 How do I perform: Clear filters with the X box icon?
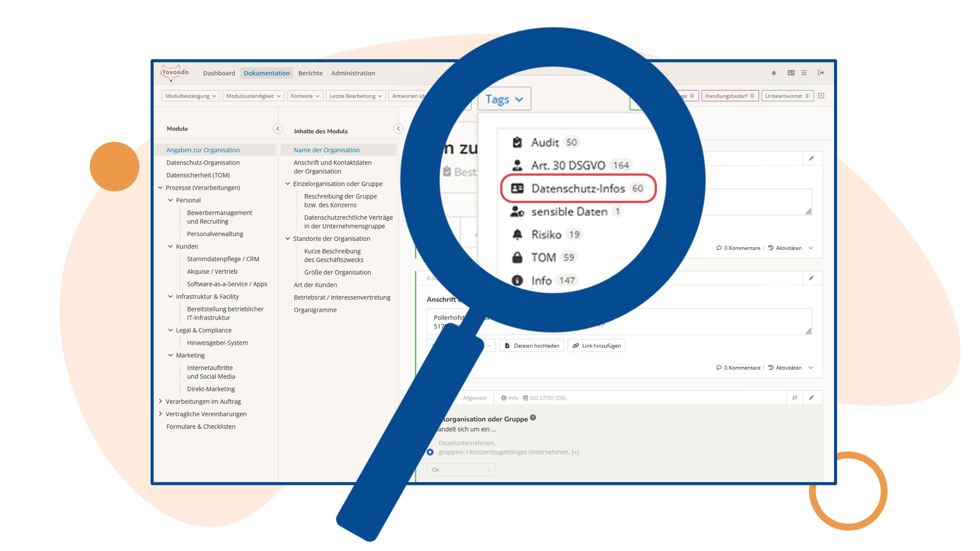pos(821,96)
